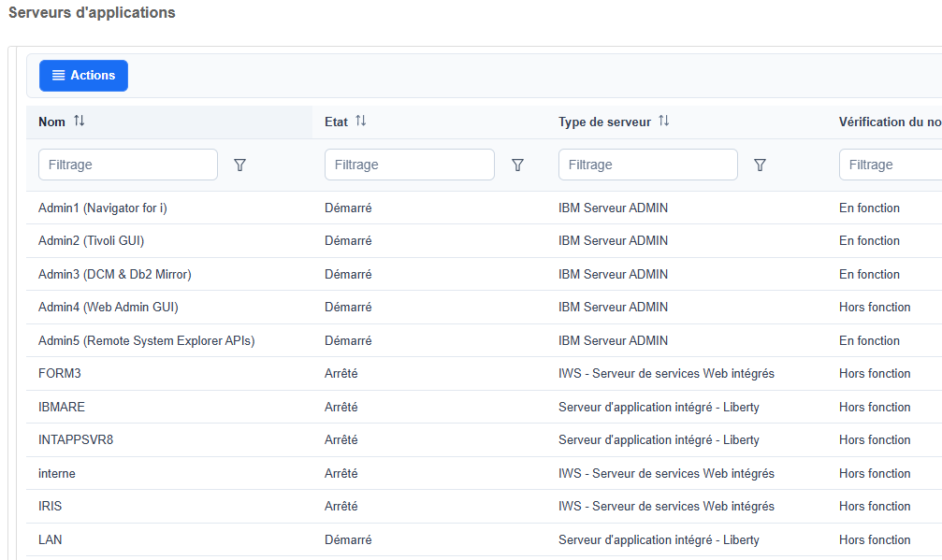
Task: Click the Vérification filter input field
Action: [x=891, y=165]
